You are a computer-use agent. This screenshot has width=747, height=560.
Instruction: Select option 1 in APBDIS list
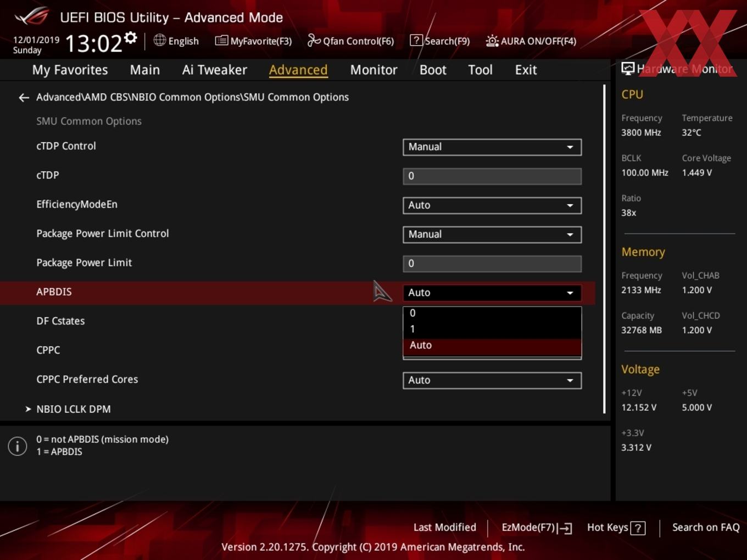click(492, 329)
